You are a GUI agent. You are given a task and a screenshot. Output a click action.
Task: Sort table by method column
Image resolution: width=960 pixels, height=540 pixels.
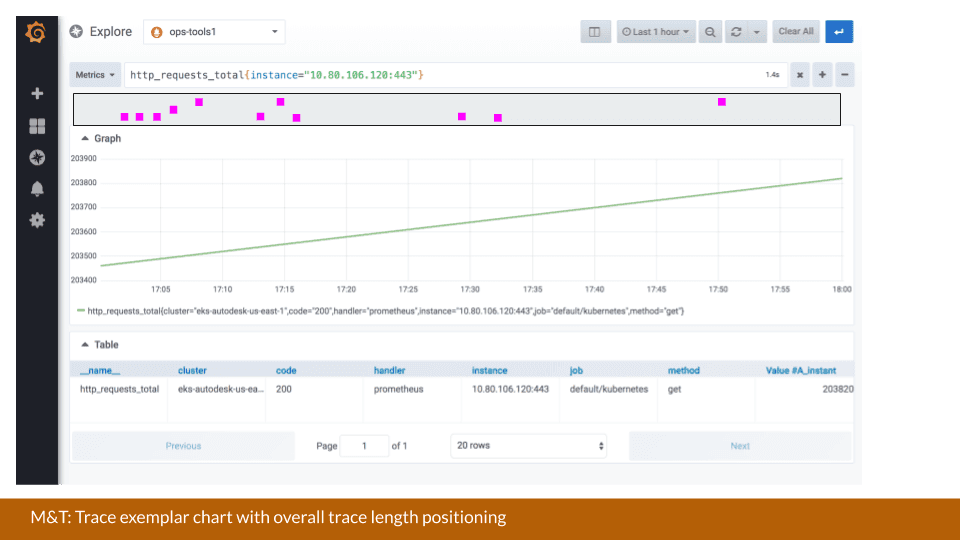(683, 370)
